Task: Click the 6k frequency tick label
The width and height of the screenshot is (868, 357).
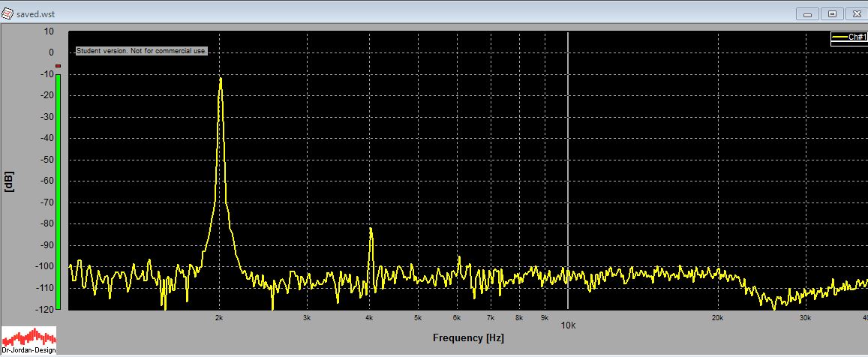Action: tap(457, 318)
